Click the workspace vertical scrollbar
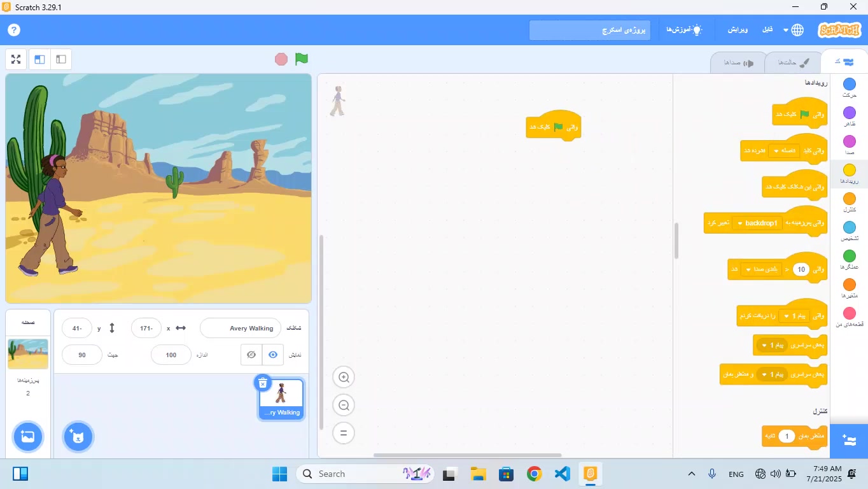This screenshot has height=489, width=868. [321, 332]
